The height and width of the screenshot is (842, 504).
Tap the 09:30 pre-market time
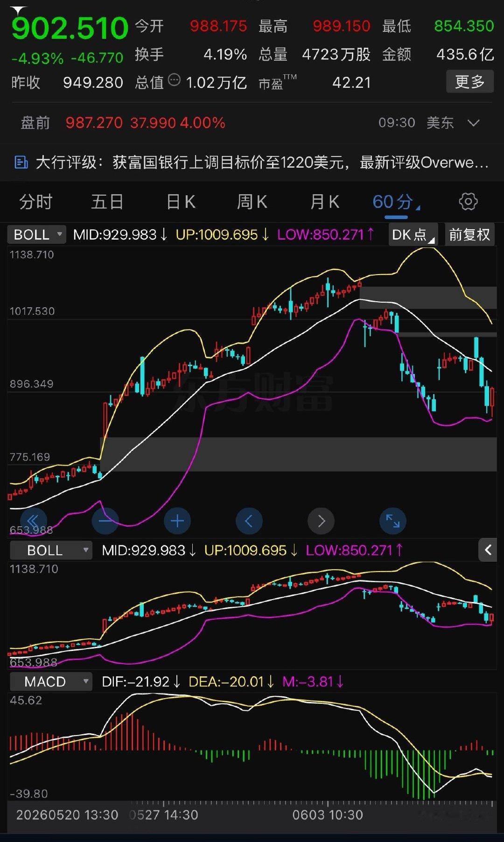pyautogui.click(x=397, y=123)
